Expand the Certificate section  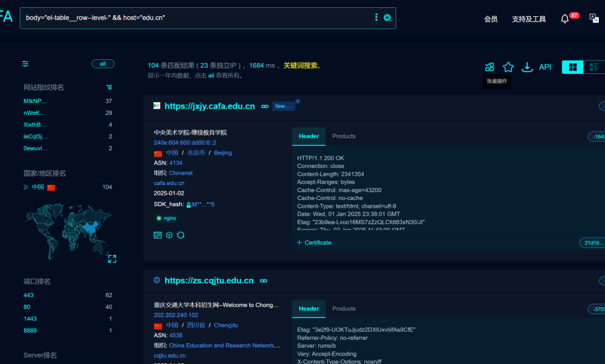coord(314,242)
